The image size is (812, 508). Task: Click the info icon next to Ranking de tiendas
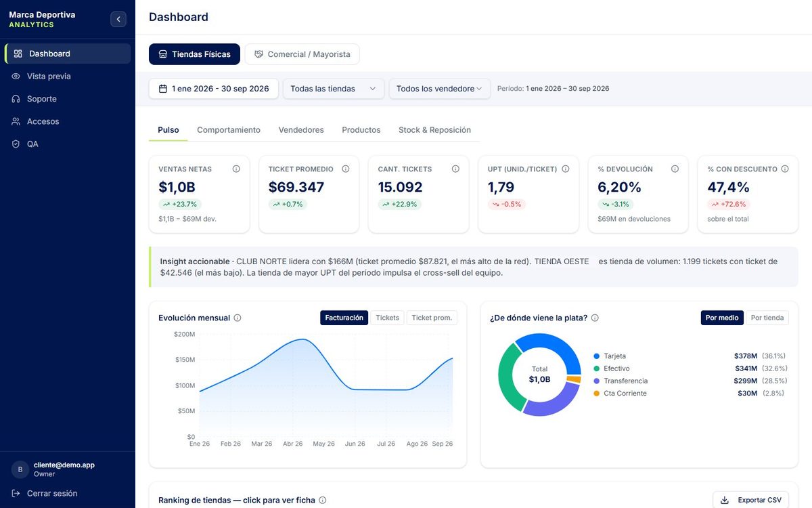(323, 501)
